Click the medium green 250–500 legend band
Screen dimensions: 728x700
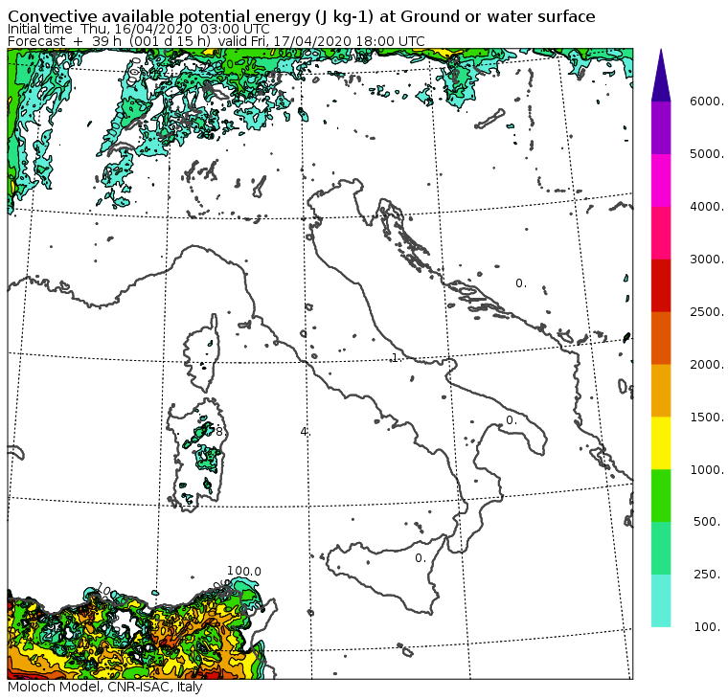pyautogui.click(x=661, y=548)
